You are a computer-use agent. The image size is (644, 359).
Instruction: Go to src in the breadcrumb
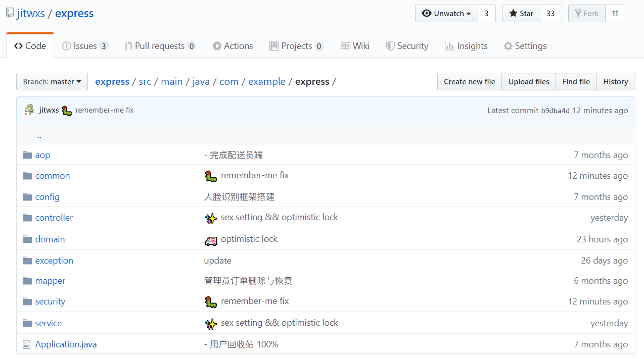coord(145,82)
